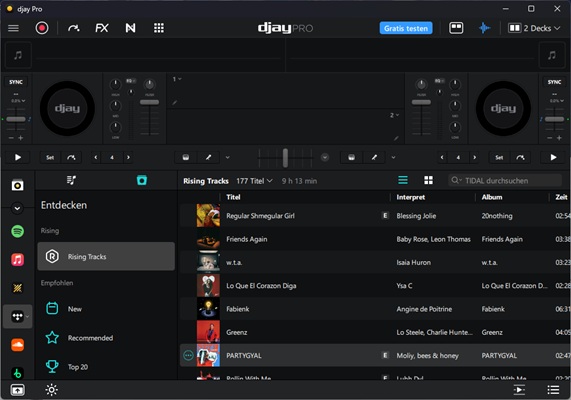Switch to the teal discover tab icon

pyautogui.click(x=142, y=180)
